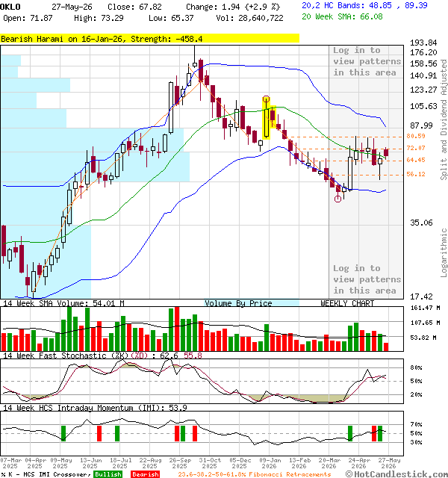Click the lower 'Log in to view patterns' text
This screenshot has width=448, height=478.
click(x=367, y=279)
